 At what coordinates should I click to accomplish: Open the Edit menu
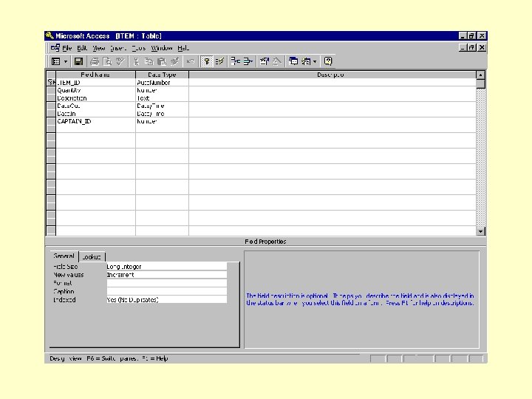(x=82, y=48)
